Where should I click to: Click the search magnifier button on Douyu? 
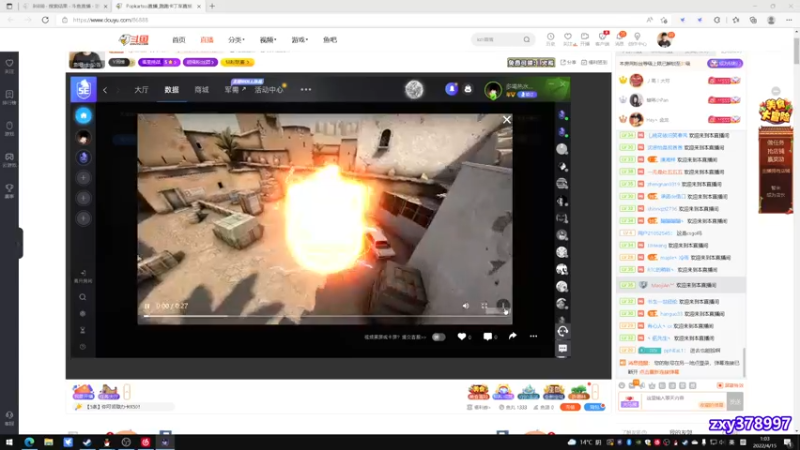(x=527, y=39)
